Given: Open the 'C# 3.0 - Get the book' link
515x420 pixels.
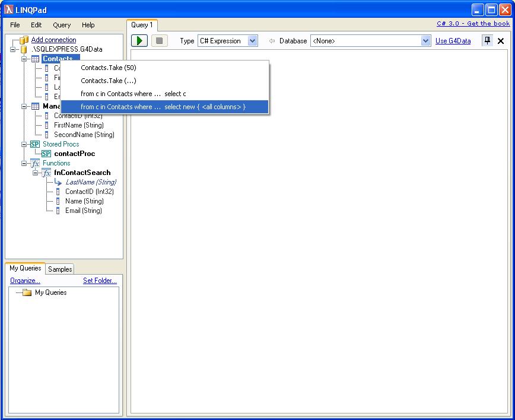Looking at the screenshot, I should pos(473,23).
